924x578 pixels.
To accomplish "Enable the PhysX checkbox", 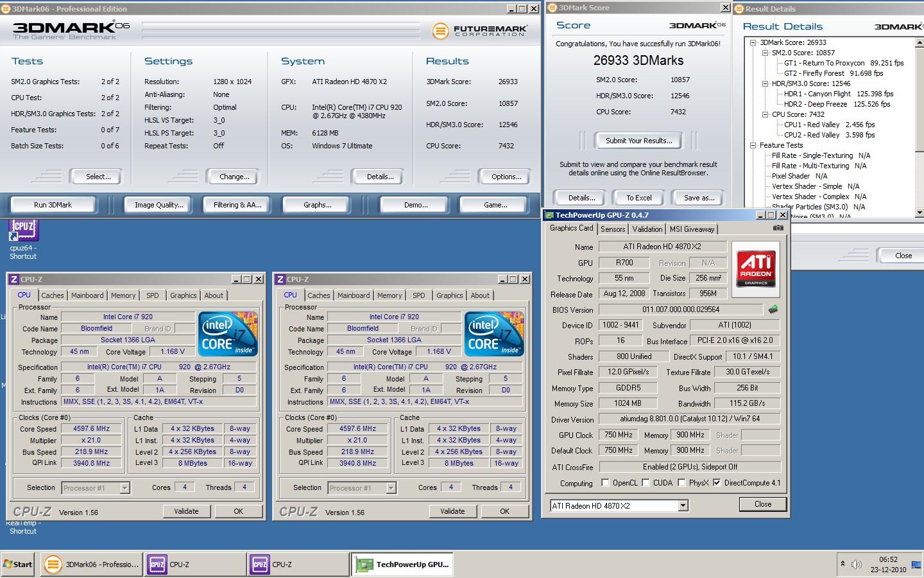I will point(681,482).
